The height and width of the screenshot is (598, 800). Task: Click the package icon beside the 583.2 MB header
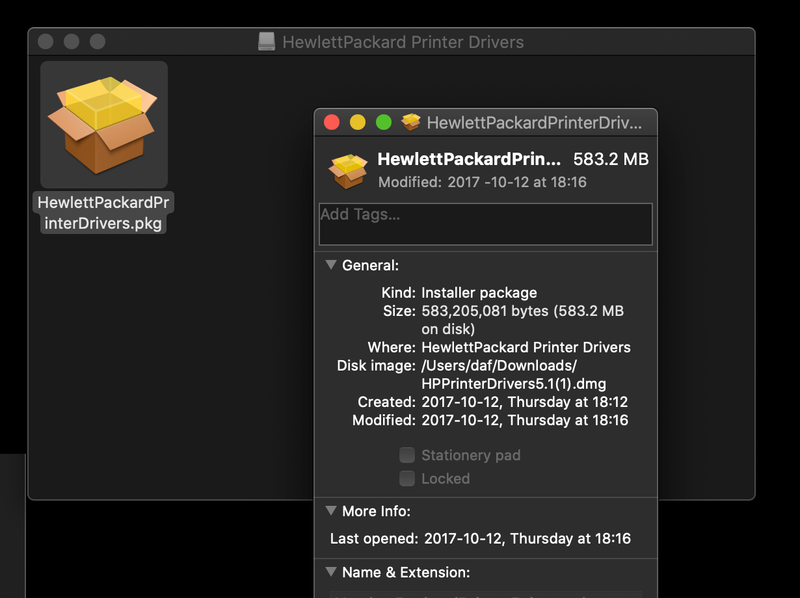coord(347,170)
